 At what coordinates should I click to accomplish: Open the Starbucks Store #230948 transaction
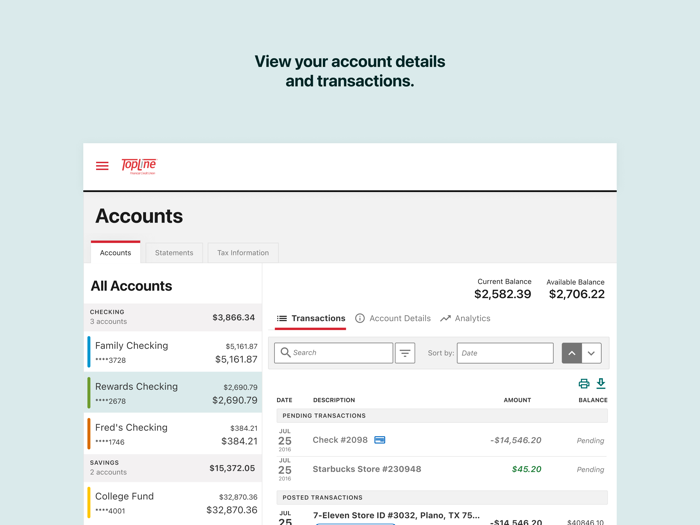click(x=442, y=469)
